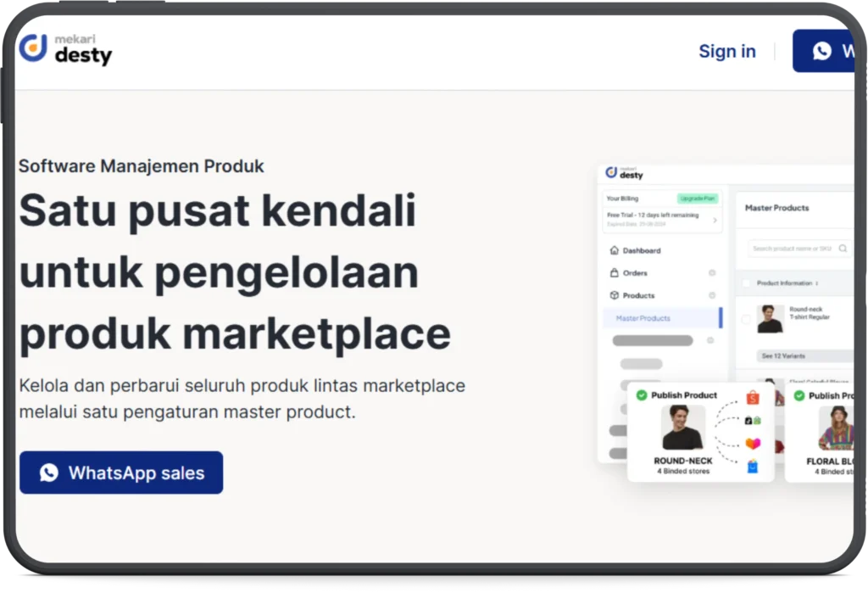The height and width of the screenshot is (593, 868).
Task: Click the green check on ROUND-NECK Publish Product card
Action: [x=642, y=395]
